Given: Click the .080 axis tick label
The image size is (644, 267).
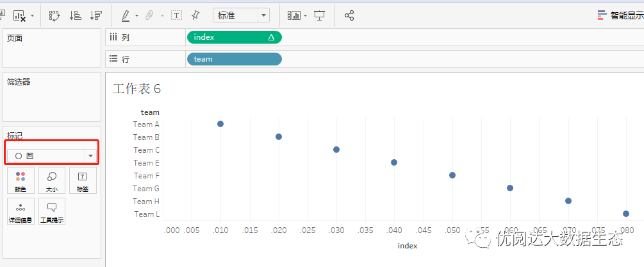Looking at the screenshot, I should click(x=626, y=230).
